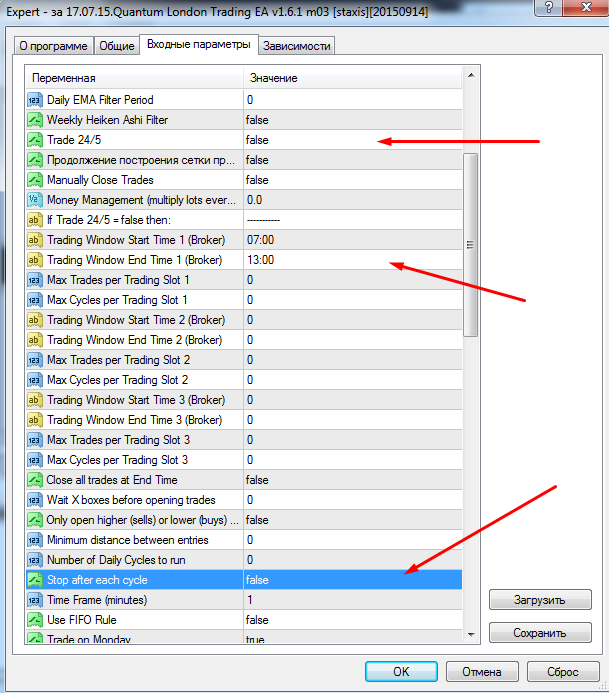Click the integer icon beside Max Trades per Trading Slot 1
The image size is (609, 693).
pos(35,280)
